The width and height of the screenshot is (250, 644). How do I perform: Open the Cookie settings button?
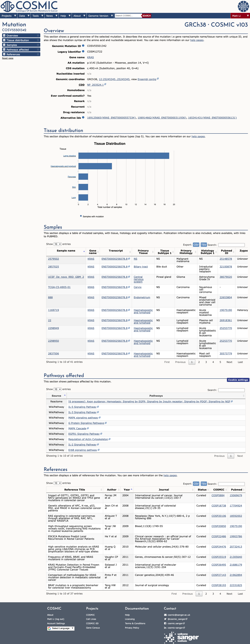click(238, 380)
